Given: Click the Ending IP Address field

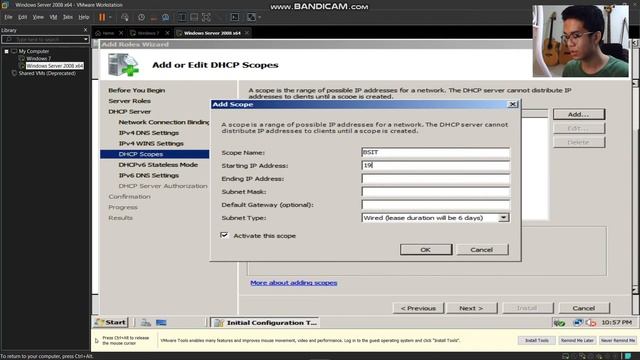Looking at the screenshot, I should (436, 179).
